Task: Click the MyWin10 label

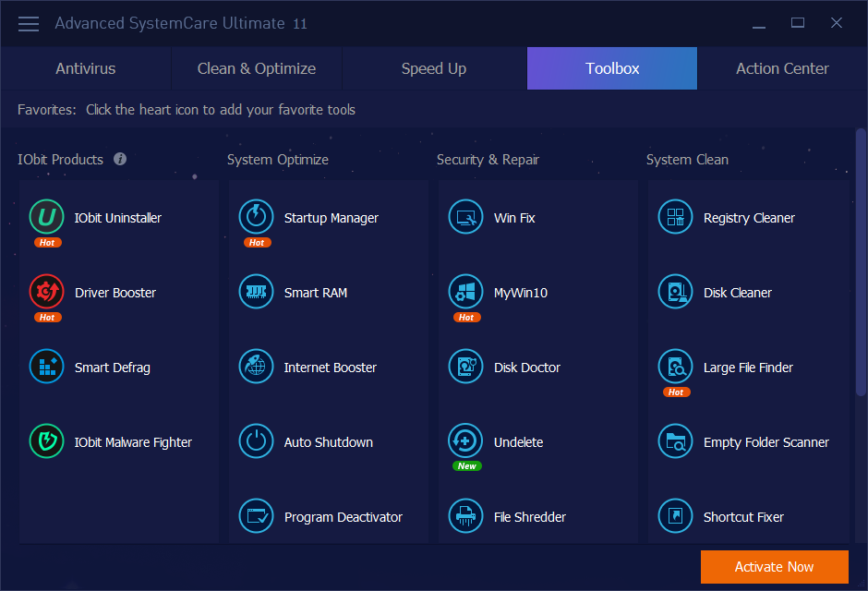Action: click(521, 294)
